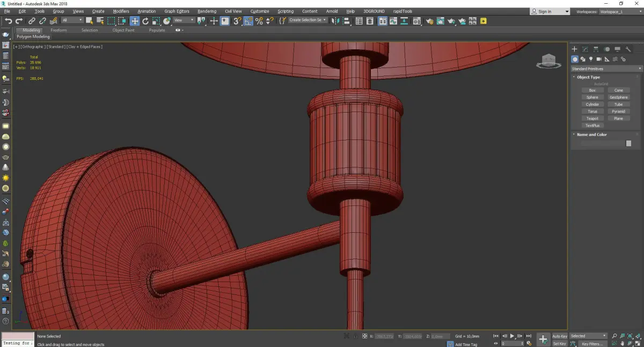
Task: Open the Schematic View icon
Action: pos(404,21)
